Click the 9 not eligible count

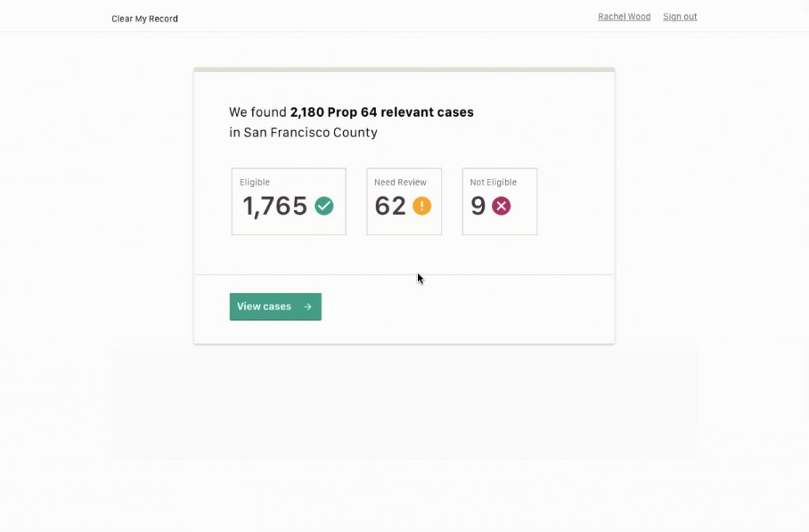pos(478,206)
